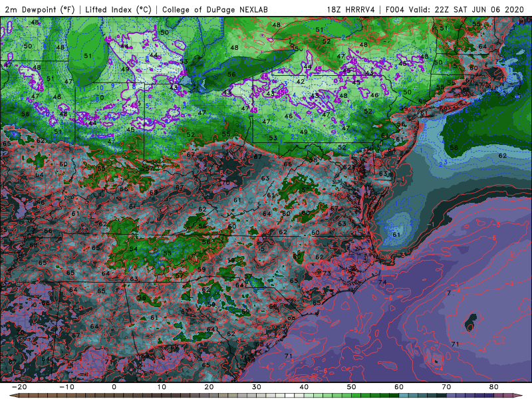Click the 54 dewpoint value on the map
532x399 pixels.
tap(134, 249)
